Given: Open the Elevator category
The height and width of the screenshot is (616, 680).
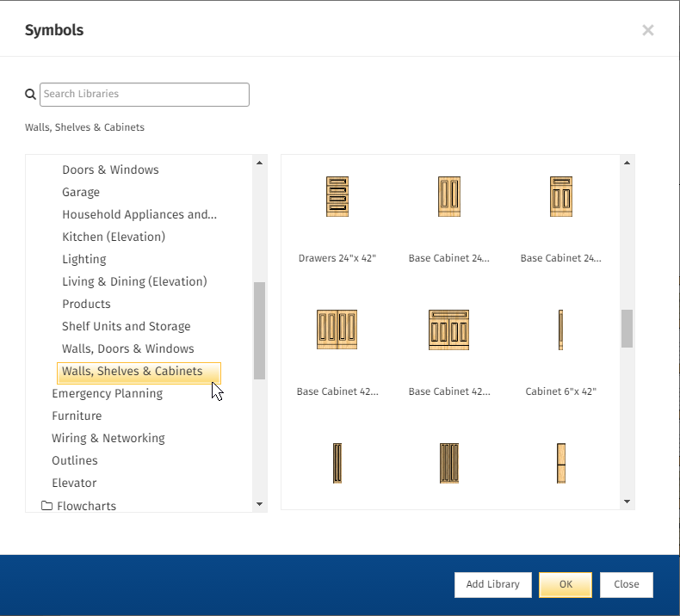Looking at the screenshot, I should (74, 483).
